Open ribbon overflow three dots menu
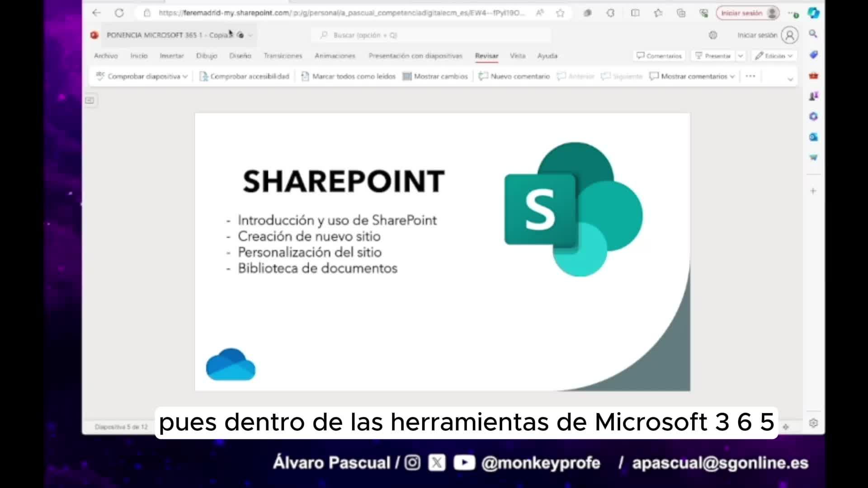The width and height of the screenshot is (868, 488). [750, 76]
